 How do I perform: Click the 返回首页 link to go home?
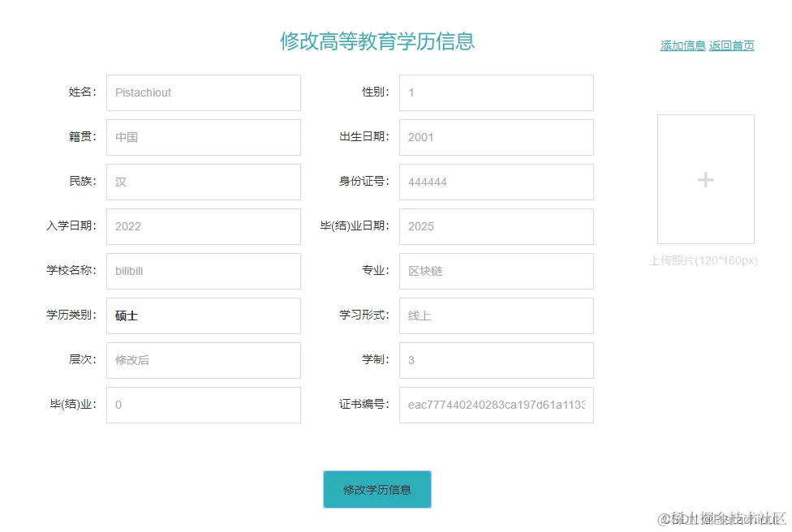[x=731, y=45]
